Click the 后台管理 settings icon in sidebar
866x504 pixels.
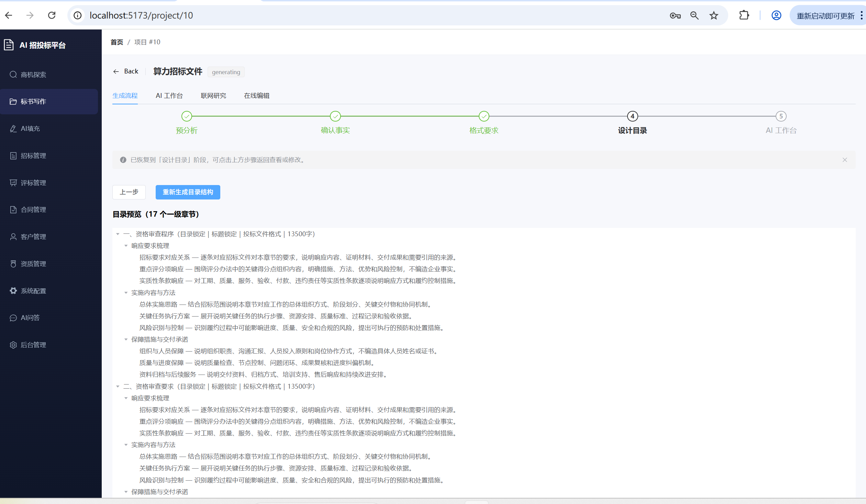click(x=13, y=345)
